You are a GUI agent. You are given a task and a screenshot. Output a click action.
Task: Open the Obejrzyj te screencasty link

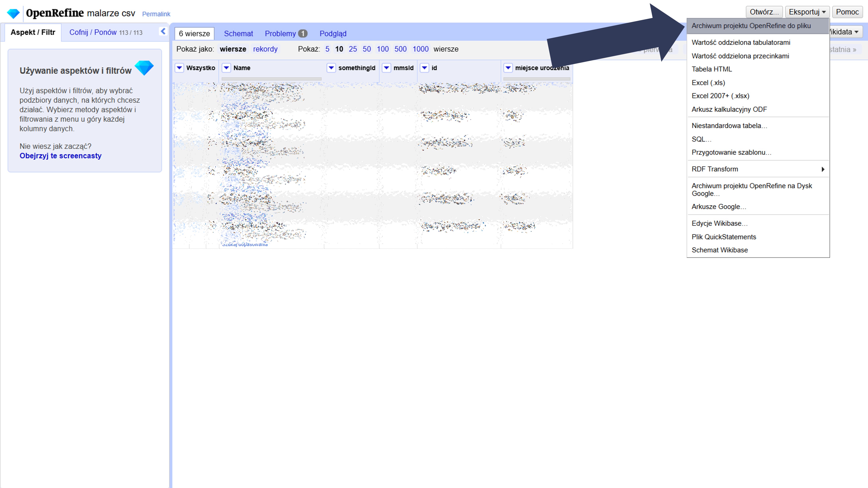tap(60, 156)
